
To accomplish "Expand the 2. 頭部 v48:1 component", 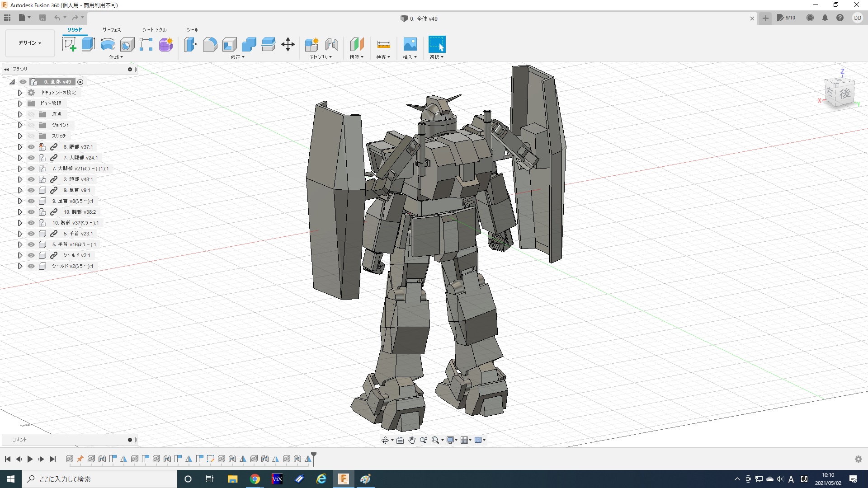I will tap(20, 179).
